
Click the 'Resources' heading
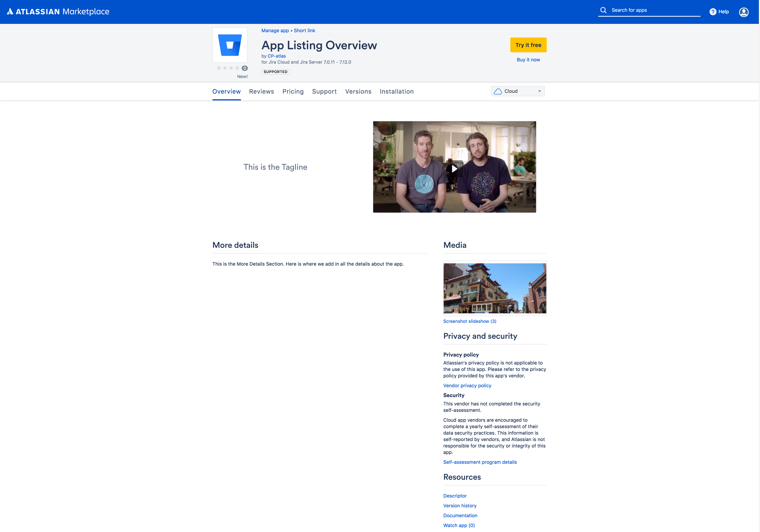pyautogui.click(x=462, y=477)
